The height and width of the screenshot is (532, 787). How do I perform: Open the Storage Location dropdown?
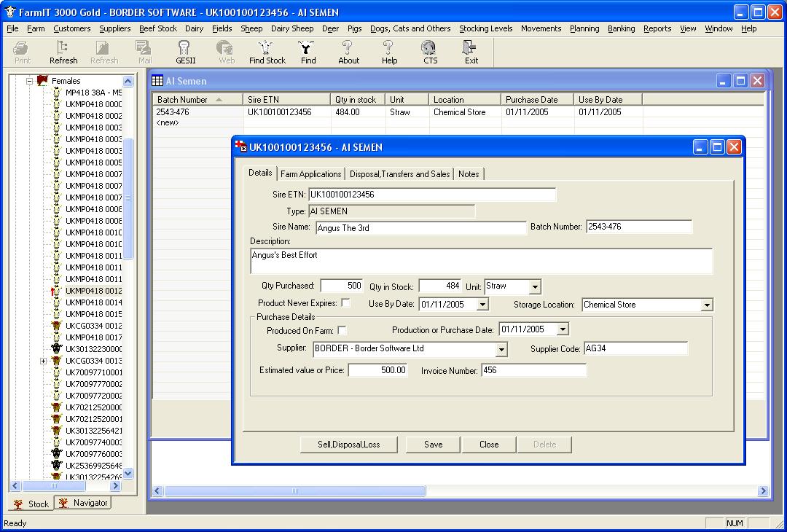[707, 305]
